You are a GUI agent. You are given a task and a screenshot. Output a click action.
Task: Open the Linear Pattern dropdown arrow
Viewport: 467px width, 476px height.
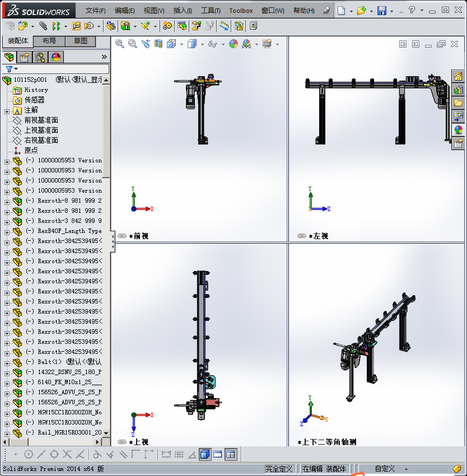click(x=66, y=26)
